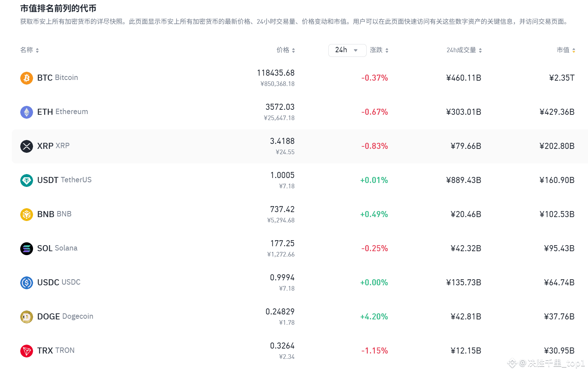
Task: Click USDC volume ¥135.73B
Action: [464, 282]
